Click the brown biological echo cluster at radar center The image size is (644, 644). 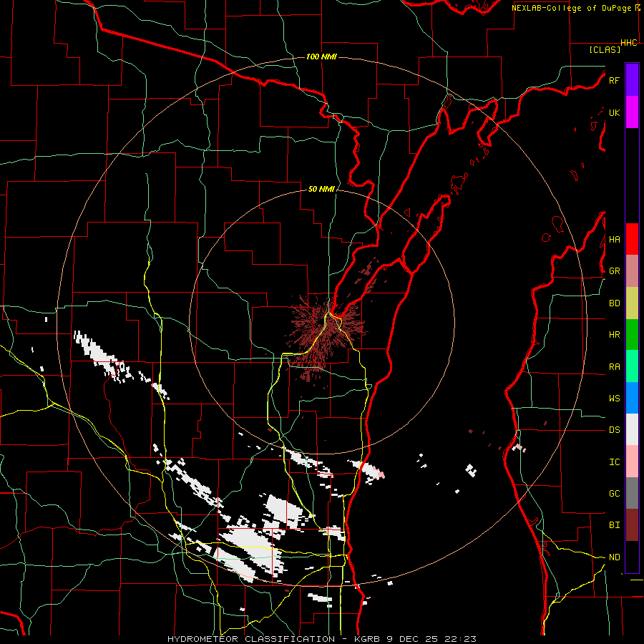pyautogui.click(x=326, y=336)
